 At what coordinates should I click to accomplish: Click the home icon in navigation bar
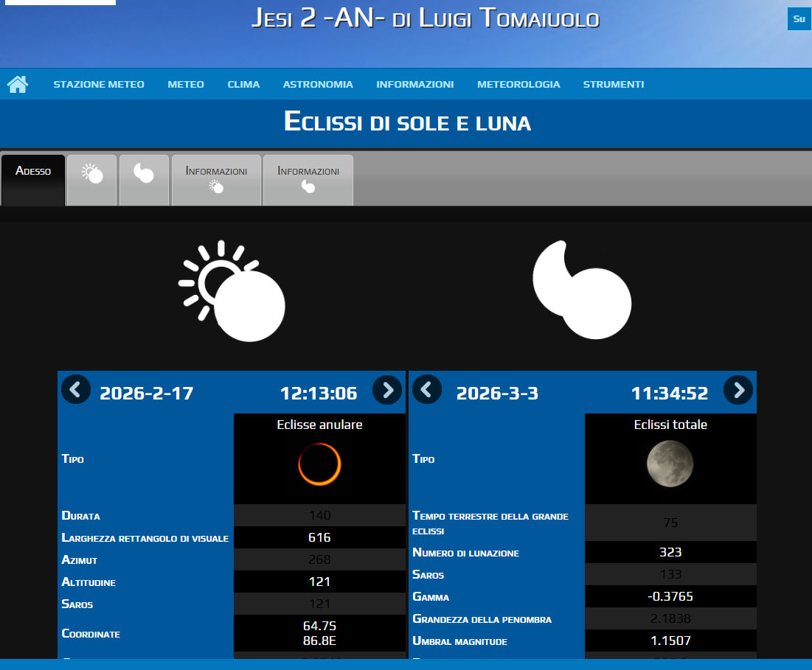[18, 84]
